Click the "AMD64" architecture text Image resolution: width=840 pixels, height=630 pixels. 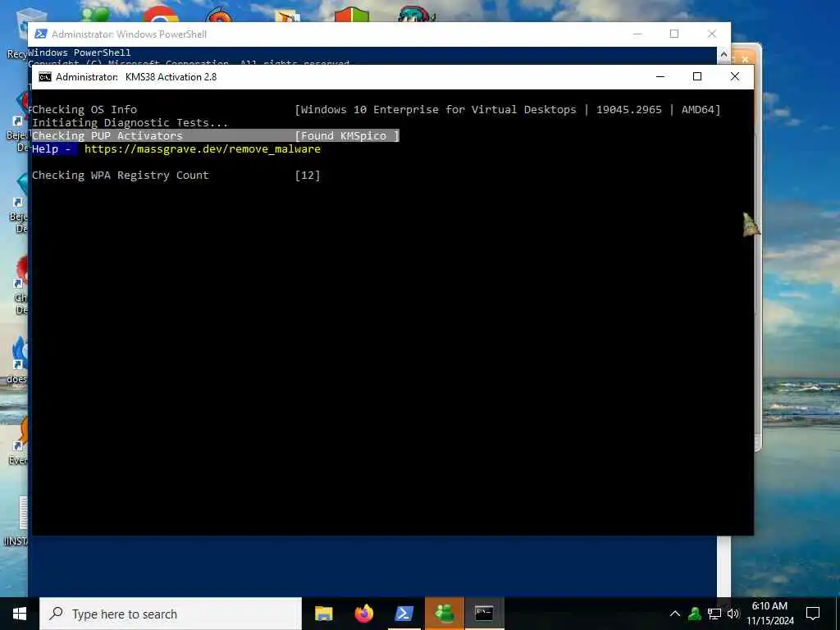tap(698, 110)
